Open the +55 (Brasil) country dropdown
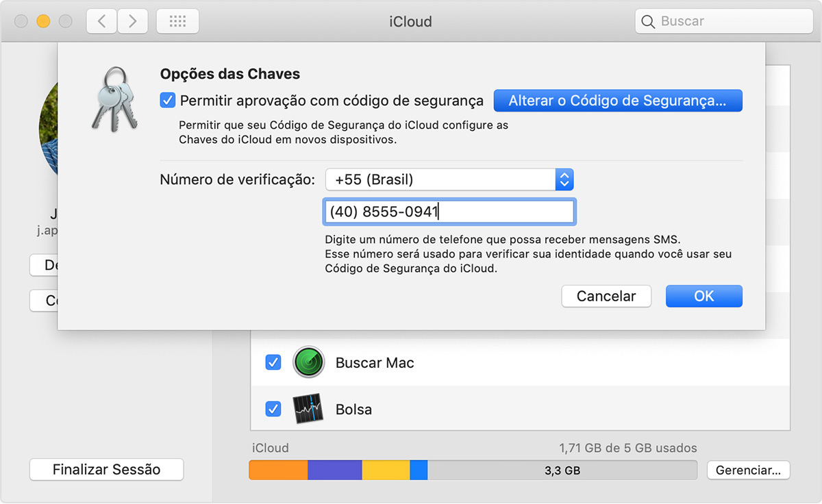Image resolution: width=822 pixels, height=504 pixels. coord(440,180)
